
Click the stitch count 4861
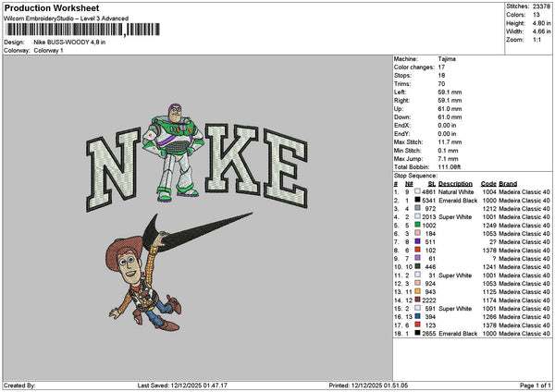tap(428, 191)
